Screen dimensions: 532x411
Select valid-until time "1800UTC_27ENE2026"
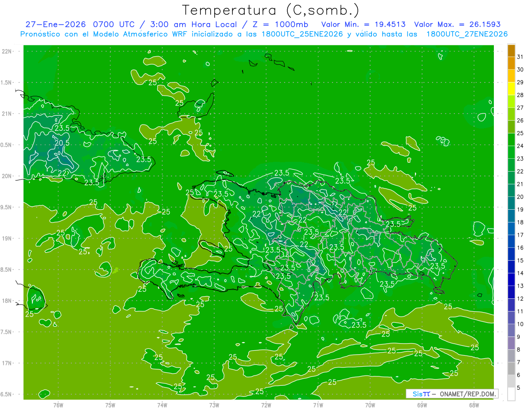click(467, 34)
